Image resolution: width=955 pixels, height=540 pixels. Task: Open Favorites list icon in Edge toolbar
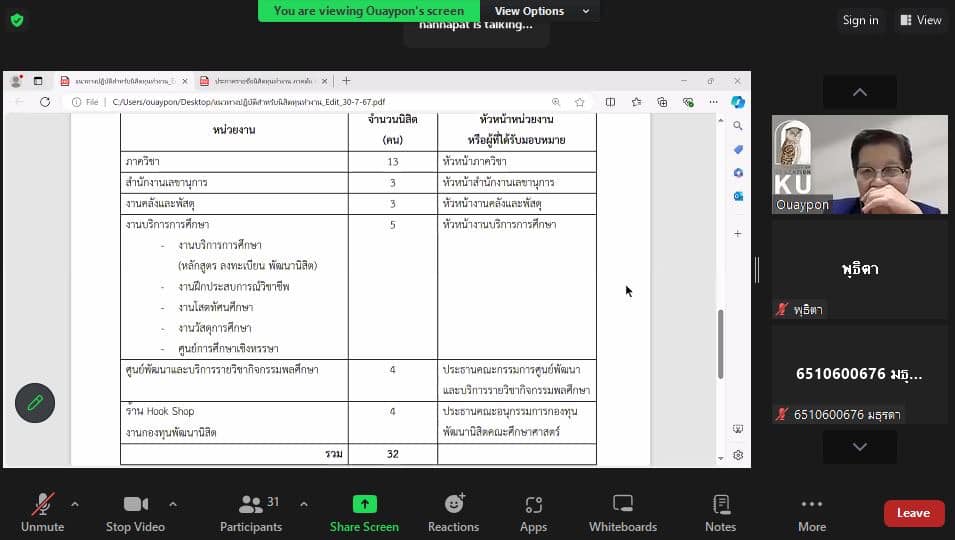coord(636,102)
